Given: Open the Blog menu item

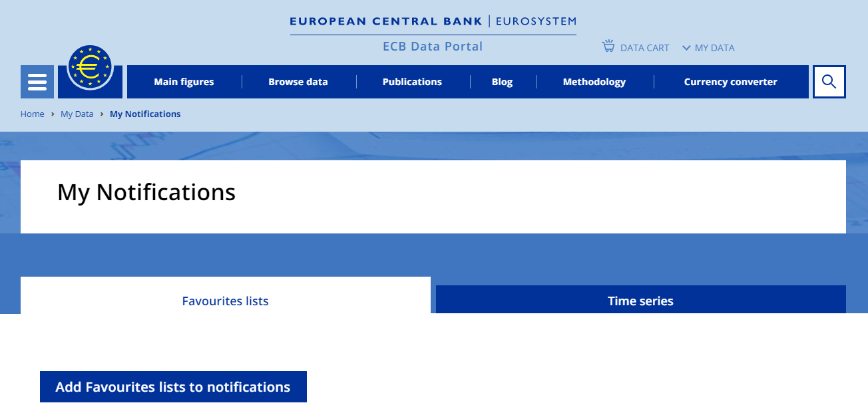Looking at the screenshot, I should coord(502,82).
